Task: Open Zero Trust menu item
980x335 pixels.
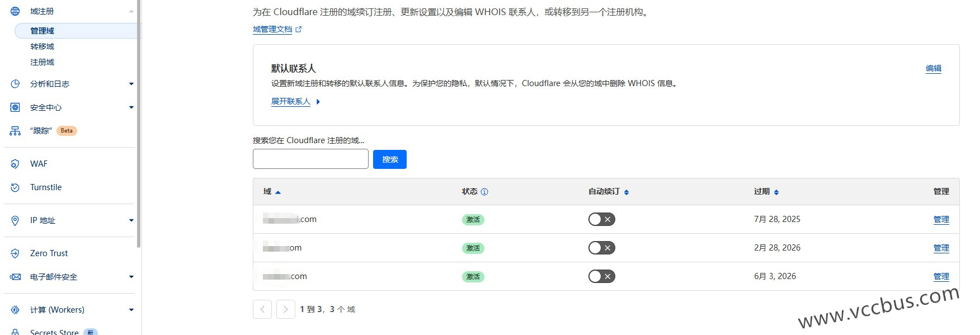Action: 49,253
